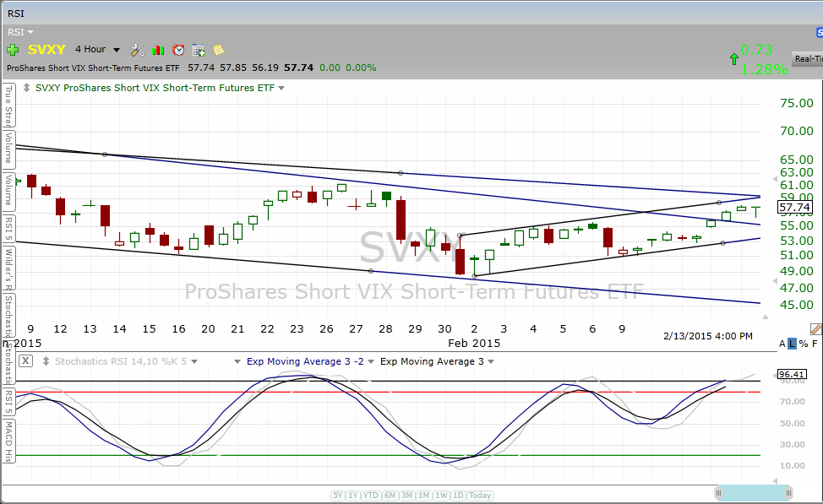Image resolution: width=823 pixels, height=504 pixels.
Task: Select the RSI 5 tab above MACD tab
Action: (x=9, y=403)
